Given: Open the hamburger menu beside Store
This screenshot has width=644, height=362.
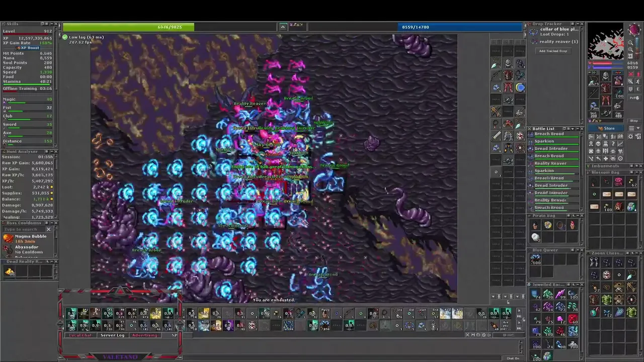Looking at the screenshot, I should point(631,128).
